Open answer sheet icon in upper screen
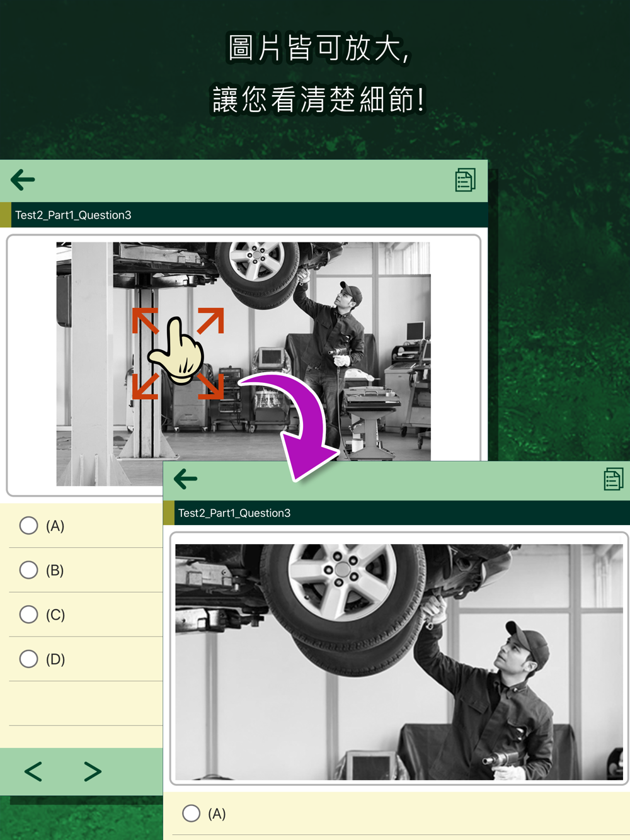This screenshot has width=630, height=840. (465, 180)
